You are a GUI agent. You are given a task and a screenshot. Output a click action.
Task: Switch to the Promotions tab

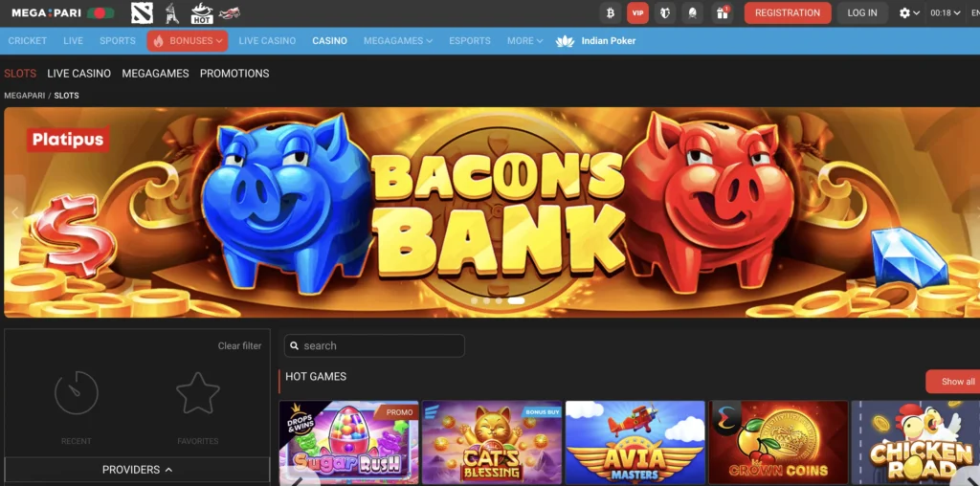[x=234, y=73]
